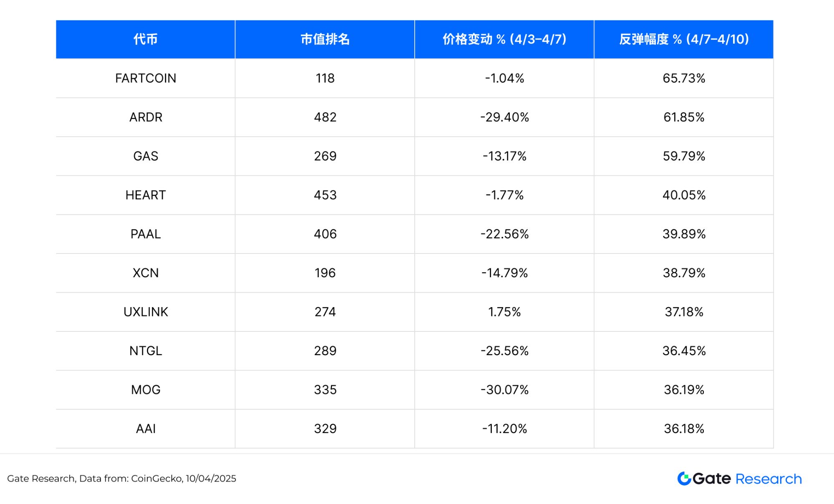Click the blue Research brand text
The width and height of the screenshot is (834, 504).
coord(768,479)
